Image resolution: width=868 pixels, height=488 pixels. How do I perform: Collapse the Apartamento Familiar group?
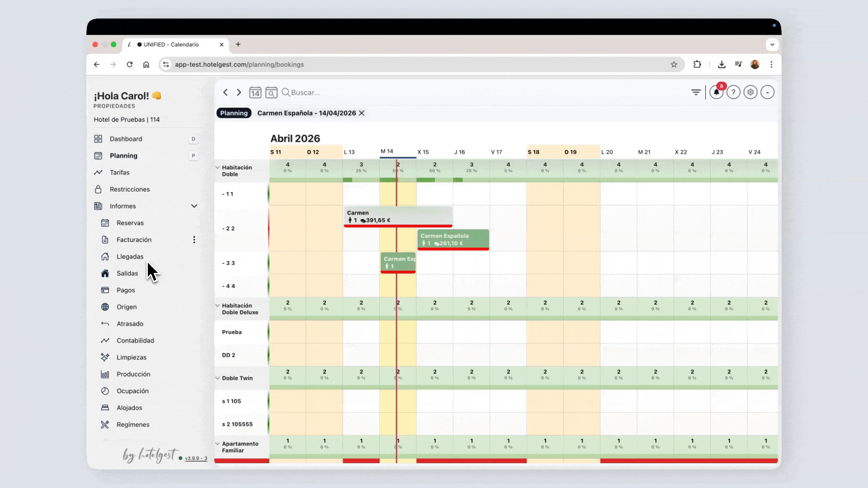(x=217, y=444)
